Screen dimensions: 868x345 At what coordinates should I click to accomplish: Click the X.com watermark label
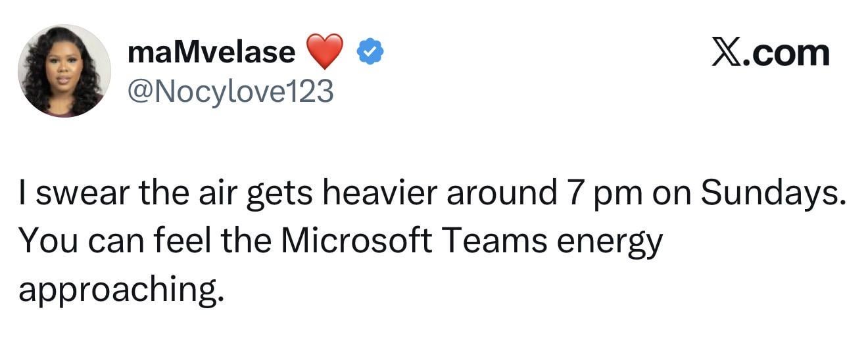(771, 53)
